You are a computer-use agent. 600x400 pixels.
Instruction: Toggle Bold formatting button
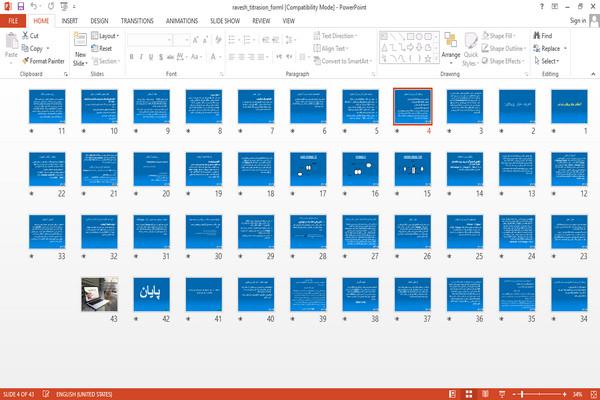tap(132, 57)
